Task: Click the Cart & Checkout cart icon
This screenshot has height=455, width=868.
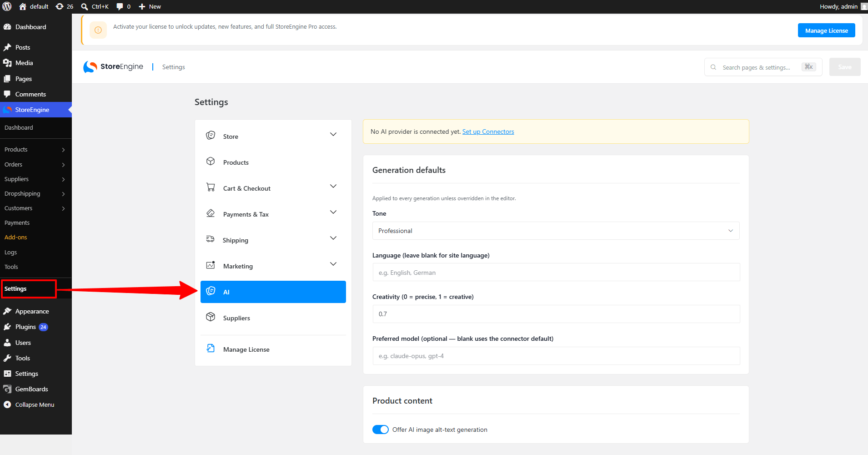Action: pyautogui.click(x=211, y=187)
